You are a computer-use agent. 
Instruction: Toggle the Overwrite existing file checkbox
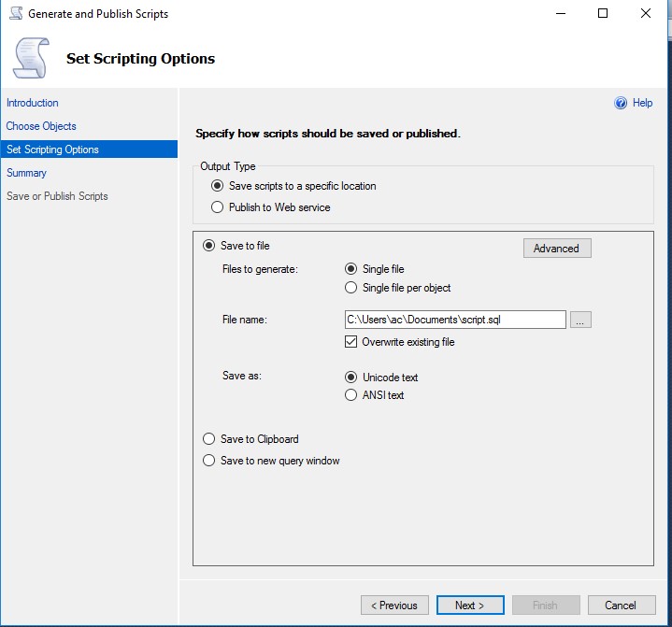(x=351, y=342)
